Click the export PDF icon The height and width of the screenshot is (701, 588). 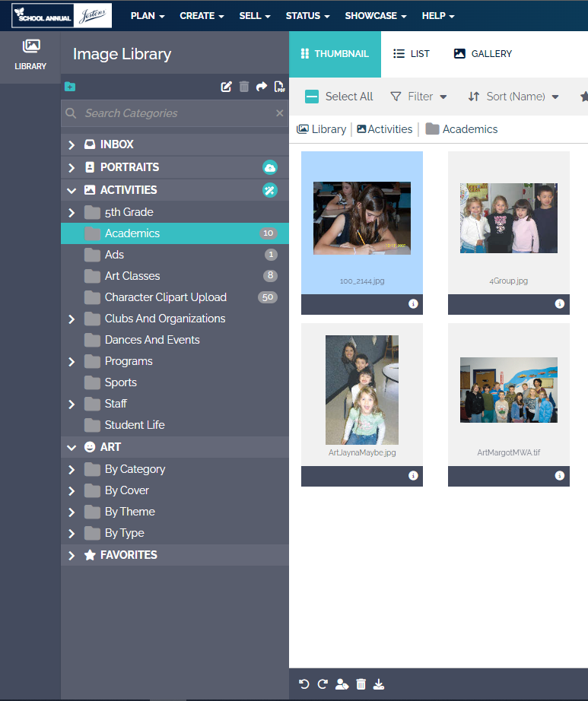click(x=279, y=87)
